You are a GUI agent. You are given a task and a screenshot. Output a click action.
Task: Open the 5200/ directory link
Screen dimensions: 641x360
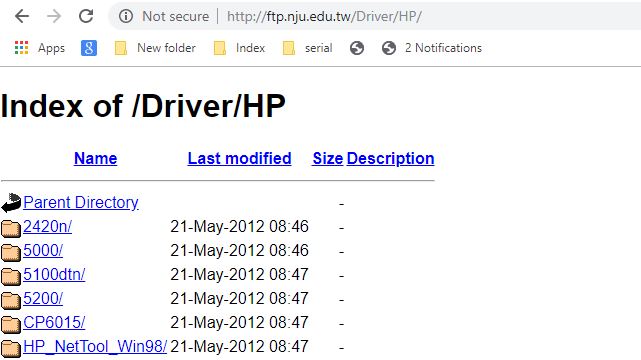43,298
